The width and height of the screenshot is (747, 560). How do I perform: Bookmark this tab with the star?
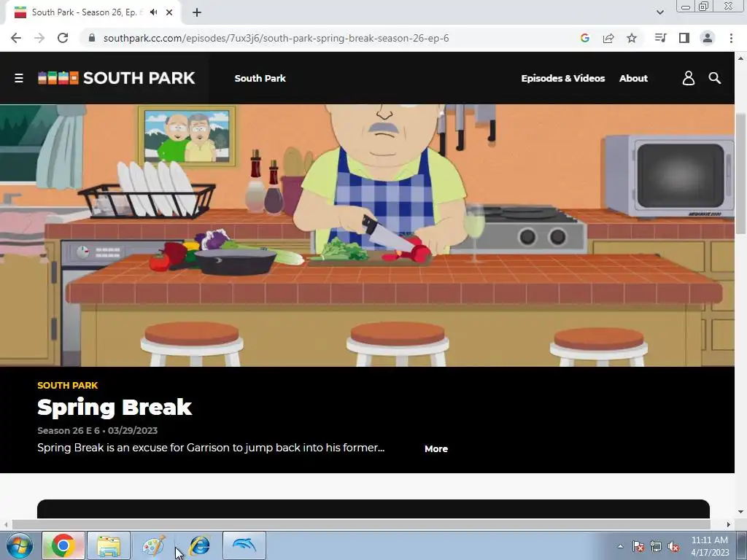[631, 38]
